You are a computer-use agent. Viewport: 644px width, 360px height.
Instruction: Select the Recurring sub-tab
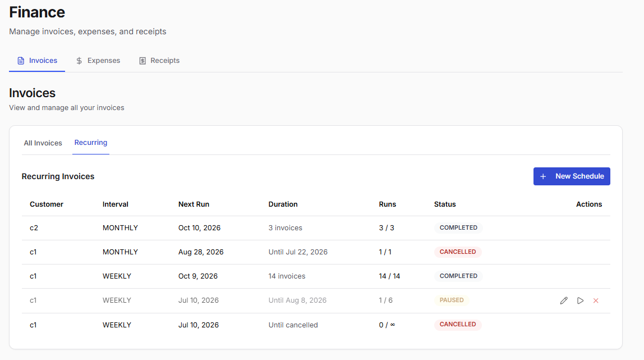click(91, 143)
